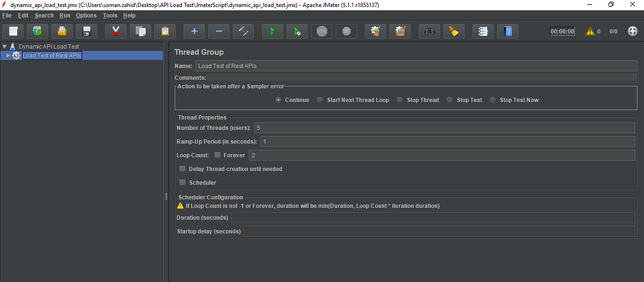
Task: Open the Help menu
Action: click(x=129, y=16)
